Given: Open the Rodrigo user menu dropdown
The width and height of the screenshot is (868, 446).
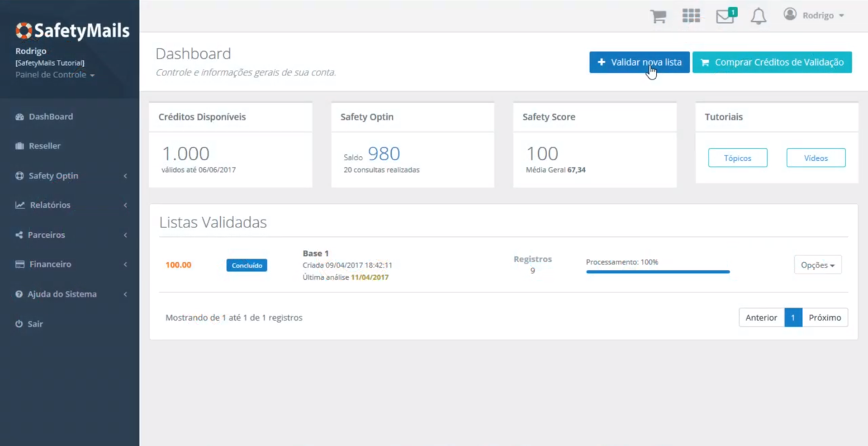Looking at the screenshot, I should click(823, 15).
